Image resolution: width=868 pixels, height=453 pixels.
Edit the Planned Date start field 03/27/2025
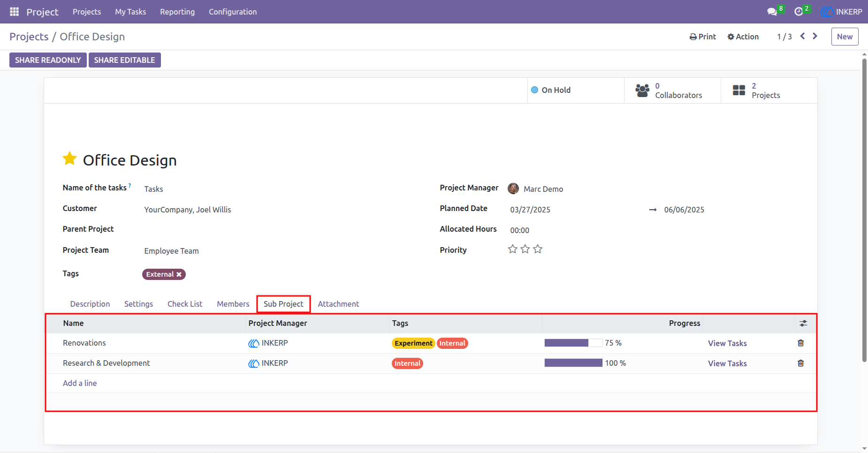point(530,210)
